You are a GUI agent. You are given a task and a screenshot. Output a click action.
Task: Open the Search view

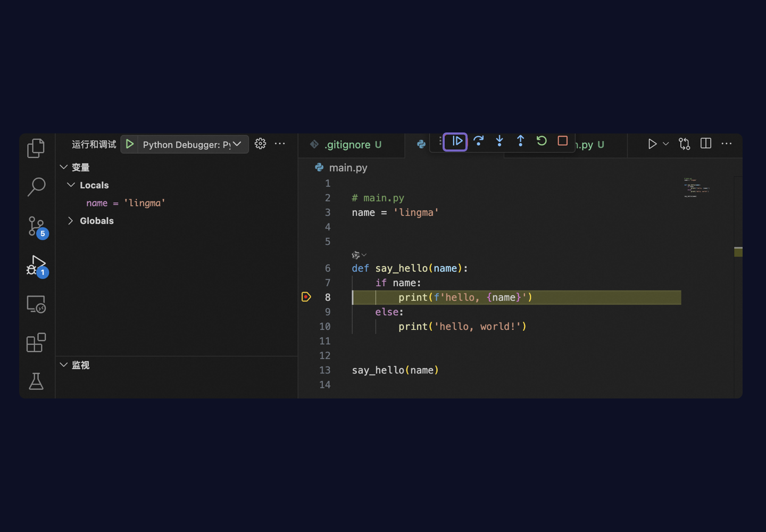(36, 187)
